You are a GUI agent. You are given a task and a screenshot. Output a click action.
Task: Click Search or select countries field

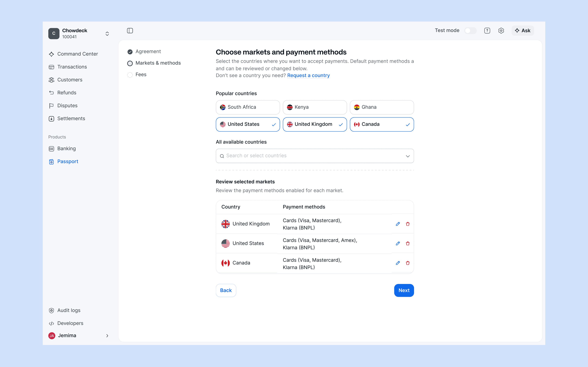click(311, 156)
